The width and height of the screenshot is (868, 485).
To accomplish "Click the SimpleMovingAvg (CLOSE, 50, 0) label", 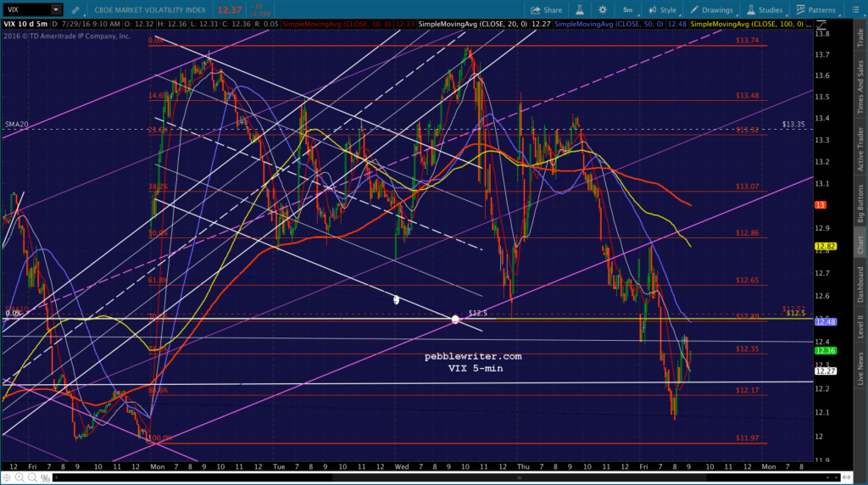I will pyautogui.click(x=609, y=25).
